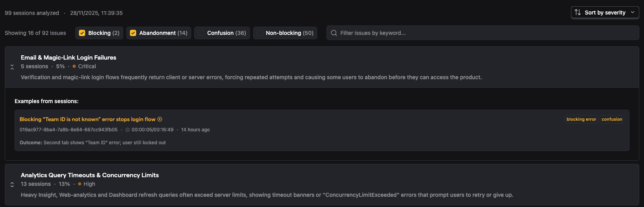
Task: Open the Blocking "Team ID is not known" session link
Action: click(x=88, y=119)
